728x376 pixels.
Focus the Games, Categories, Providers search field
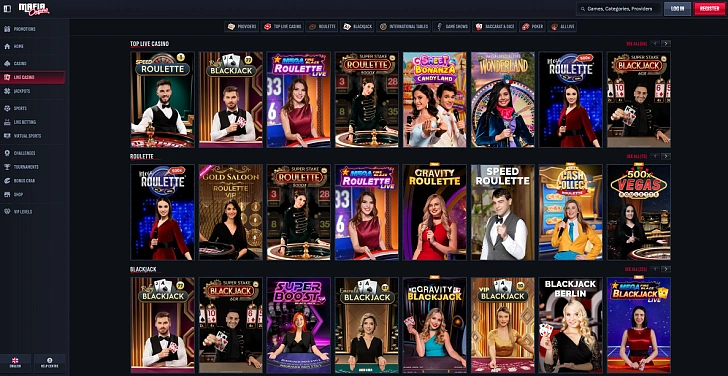click(619, 9)
